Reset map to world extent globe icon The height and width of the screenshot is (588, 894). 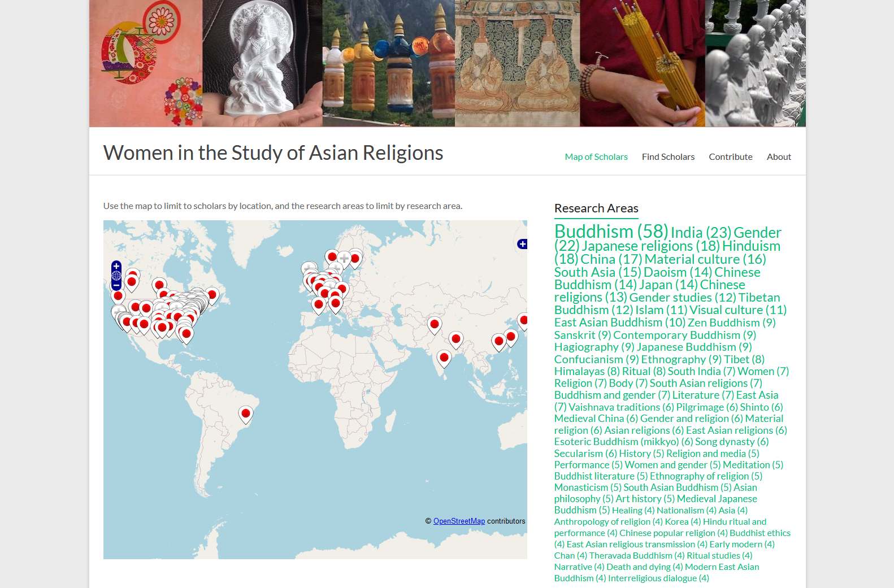[x=116, y=276]
